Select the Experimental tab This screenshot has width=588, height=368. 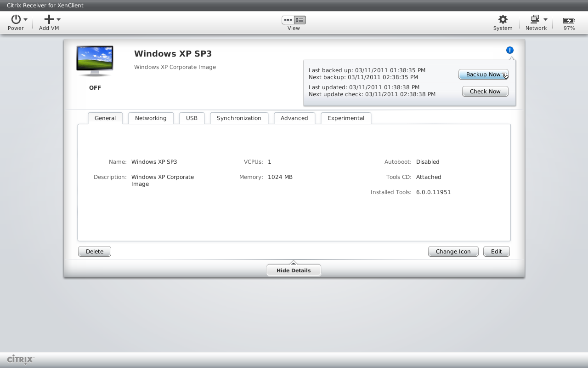[x=345, y=118]
